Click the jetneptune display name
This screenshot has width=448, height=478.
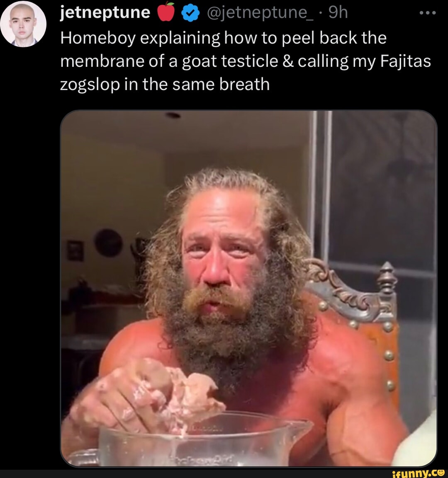[x=105, y=12]
